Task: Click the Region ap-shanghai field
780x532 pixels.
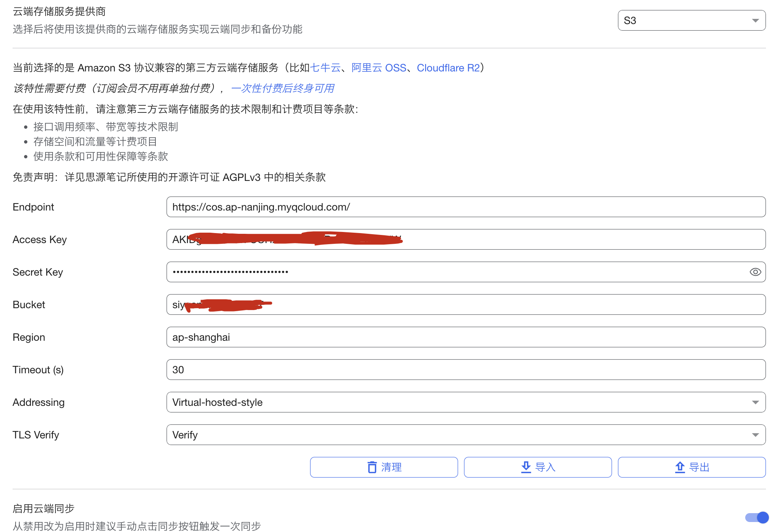Action: [465, 337]
